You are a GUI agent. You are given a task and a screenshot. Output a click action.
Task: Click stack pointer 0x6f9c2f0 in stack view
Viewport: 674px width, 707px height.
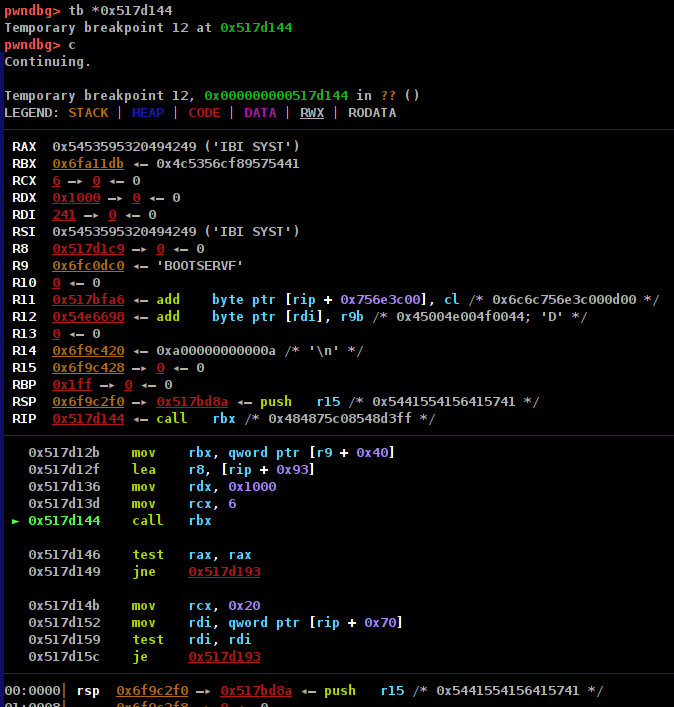[152, 691]
